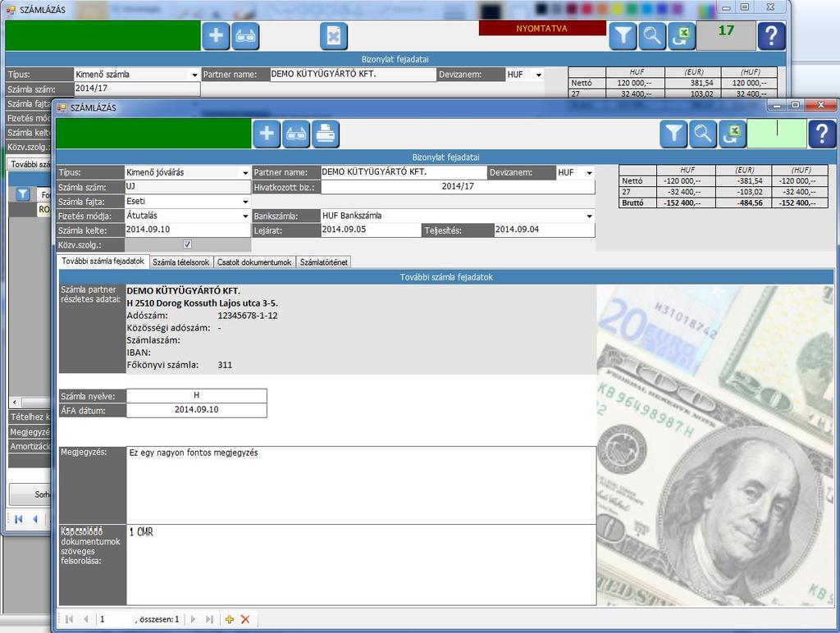This screenshot has width=840, height=633.
Task: Click the plus (new invoice) icon in front window
Action: 267,133
